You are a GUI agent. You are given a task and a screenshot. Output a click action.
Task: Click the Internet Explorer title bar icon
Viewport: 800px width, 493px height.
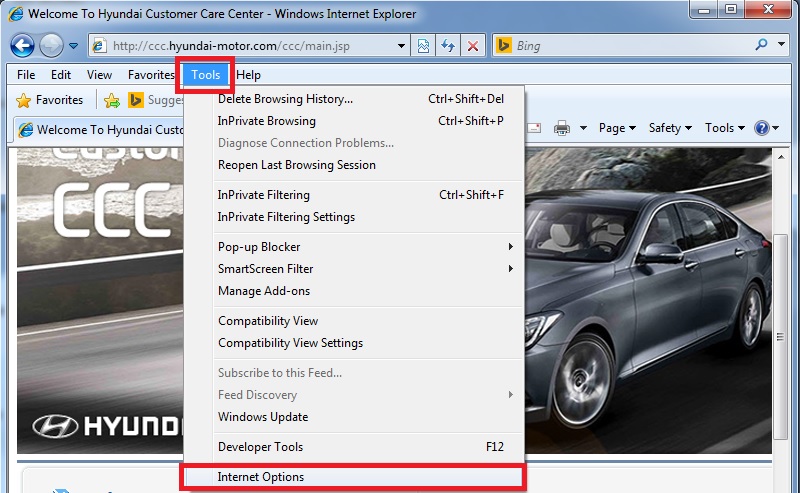point(16,13)
